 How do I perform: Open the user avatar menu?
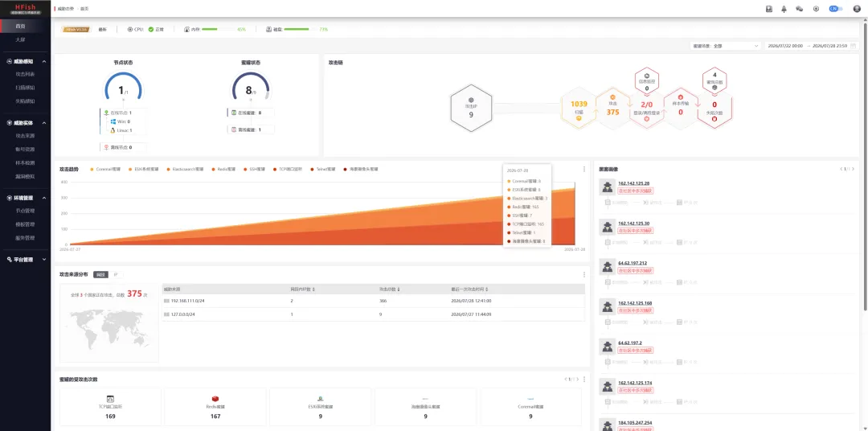tap(857, 9)
